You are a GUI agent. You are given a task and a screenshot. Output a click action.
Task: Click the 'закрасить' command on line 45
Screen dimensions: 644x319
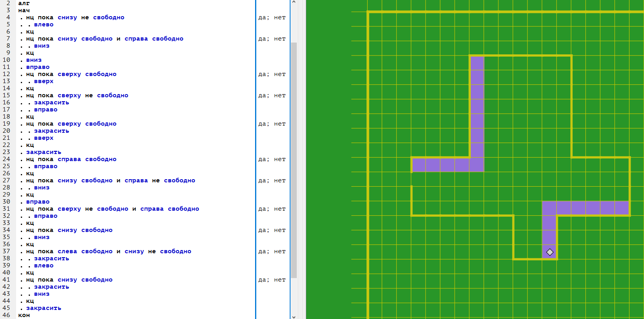coord(44,308)
